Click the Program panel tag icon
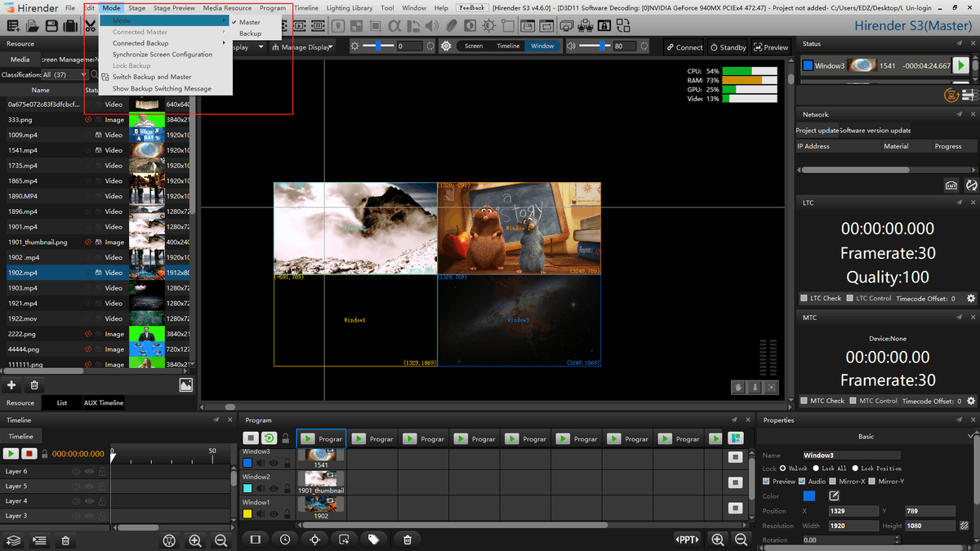 coord(373,540)
